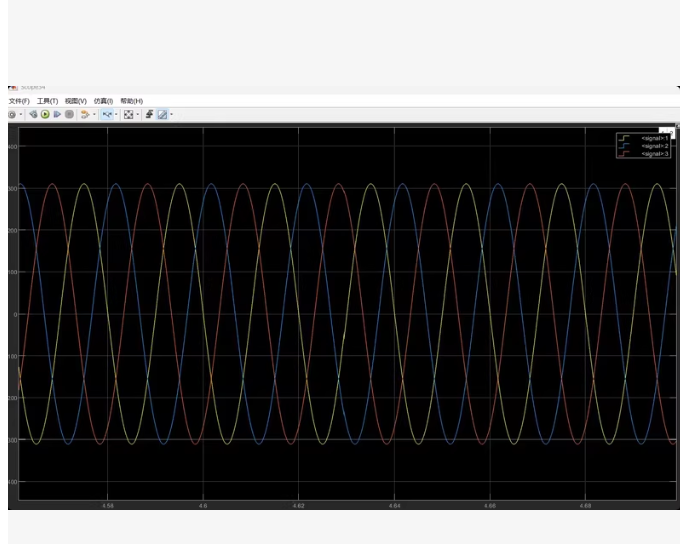694x544 pixels.
Task: Expand the scale axes dropdown arrow
Action: [x=138, y=115]
